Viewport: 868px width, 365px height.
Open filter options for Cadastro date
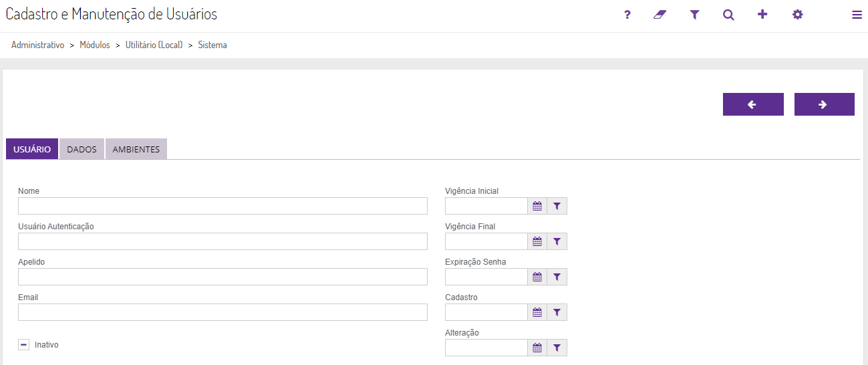557,312
